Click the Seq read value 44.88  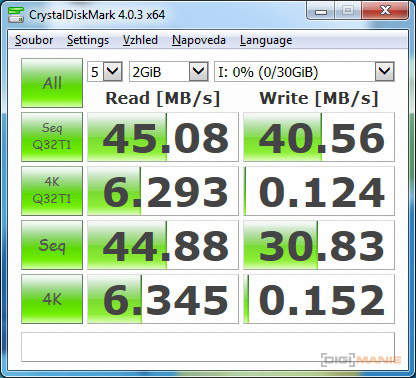pos(163,245)
